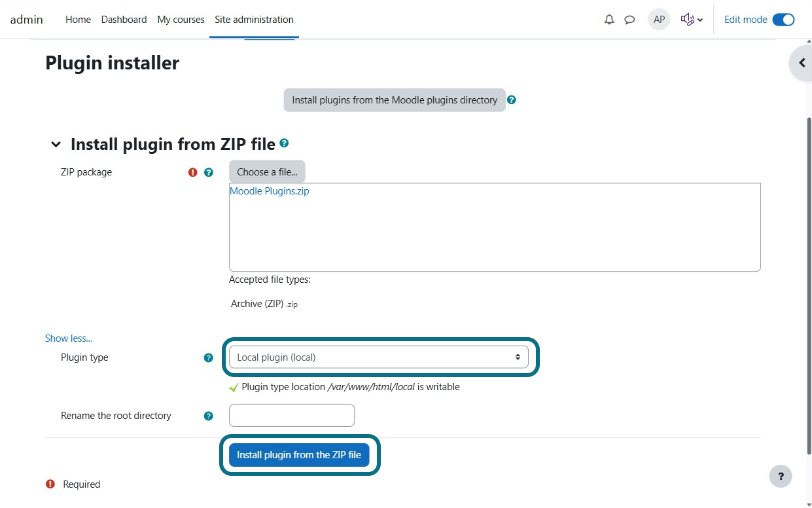Open the AP user avatar menu
The height and width of the screenshot is (508, 812).
(x=659, y=20)
